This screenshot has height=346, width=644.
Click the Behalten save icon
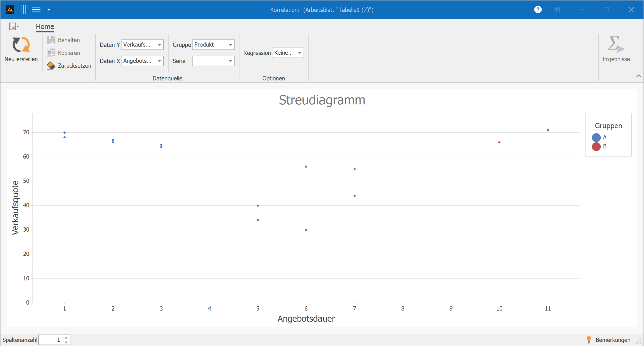51,40
